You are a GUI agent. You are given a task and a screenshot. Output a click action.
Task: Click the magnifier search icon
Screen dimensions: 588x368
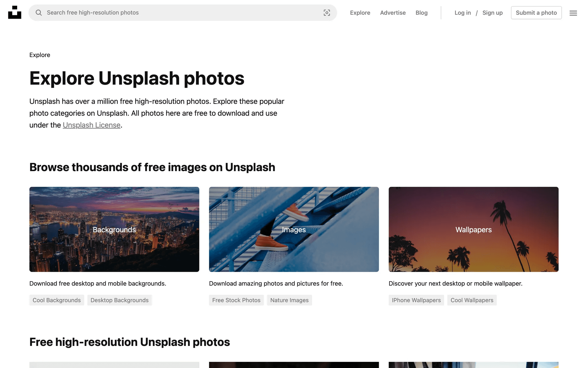pos(39,13)
